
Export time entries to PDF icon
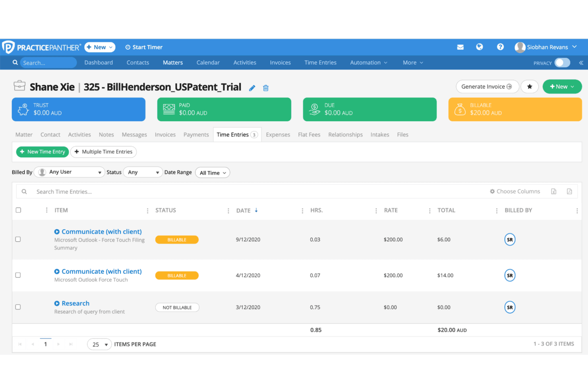coord(569,191)
